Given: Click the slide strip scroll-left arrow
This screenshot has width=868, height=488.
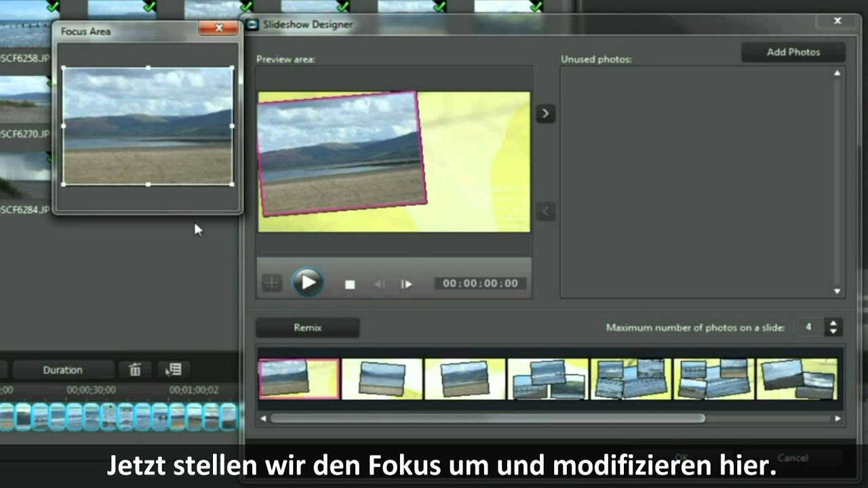Looking at the screenshot, I should click(x=264, y=419).
